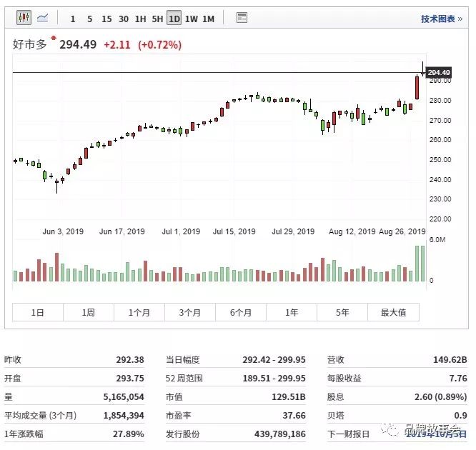
Task: Choose the 15-minute interval
Action: coord(106,19)
